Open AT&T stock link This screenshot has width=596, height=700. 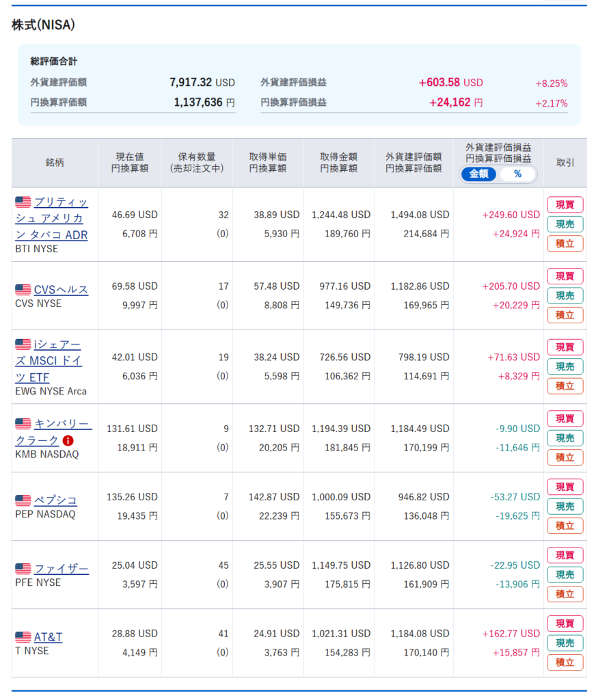[x=49, y=637]
